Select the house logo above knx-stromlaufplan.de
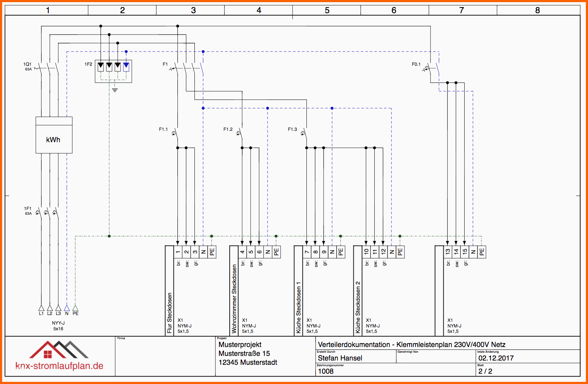The width and height of the screenshot is (588, 384). tap(59, 350)
